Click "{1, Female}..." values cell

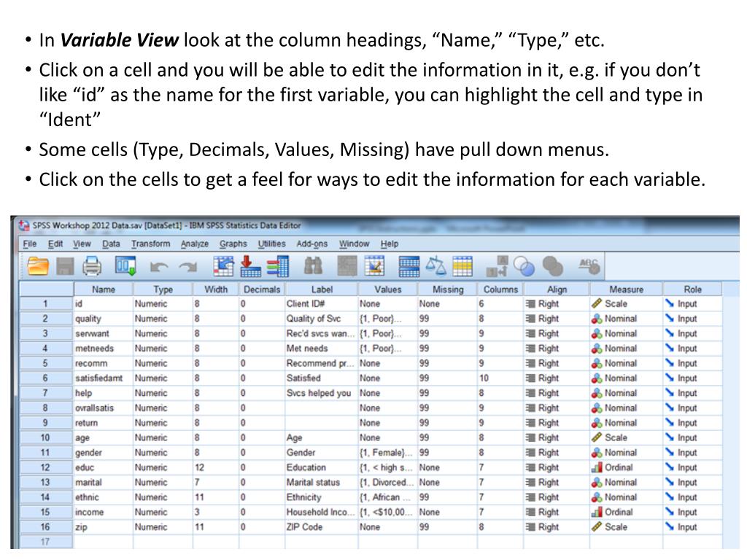[x=388, y=452]
